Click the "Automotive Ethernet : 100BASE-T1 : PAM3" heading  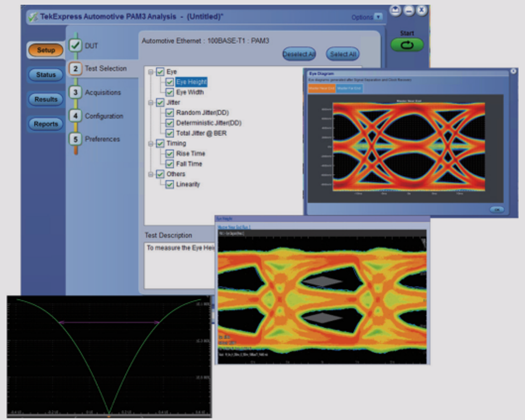pyautogui.click(x=205, y=41)
